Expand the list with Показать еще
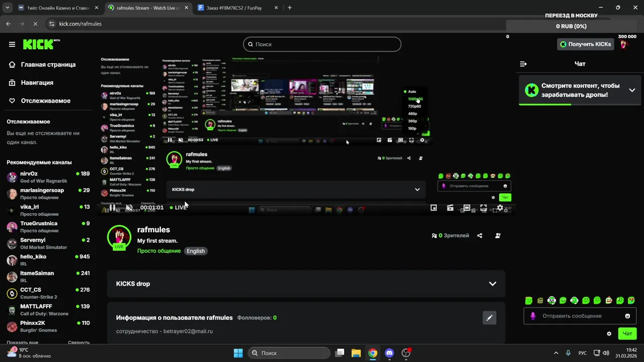The width and height of the screenshot is (644, 362). (x=22, y=342)
